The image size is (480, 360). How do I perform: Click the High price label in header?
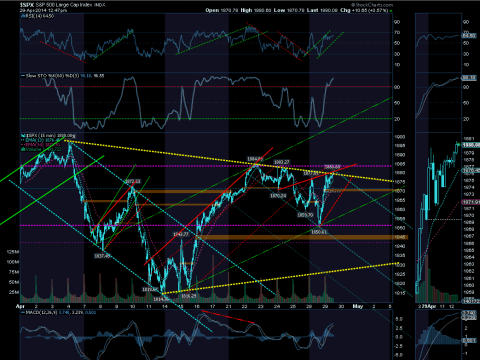(246, 10)
